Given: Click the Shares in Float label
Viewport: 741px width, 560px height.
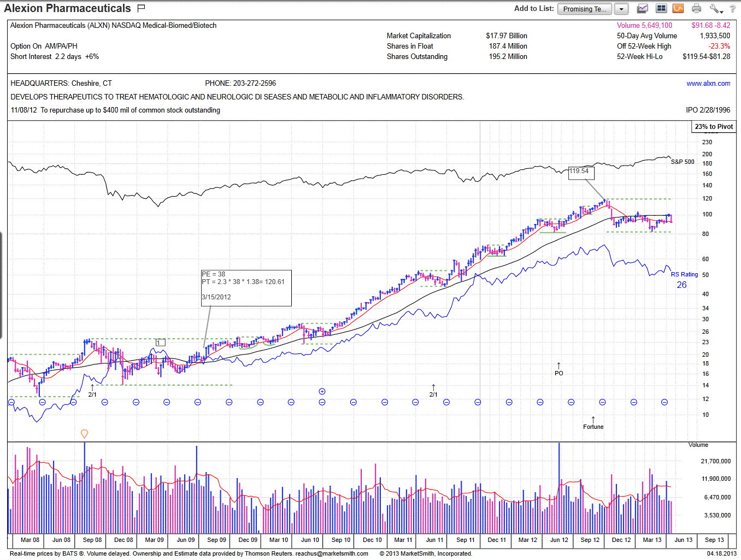Looking at the screenshot, I should point(410,46).
